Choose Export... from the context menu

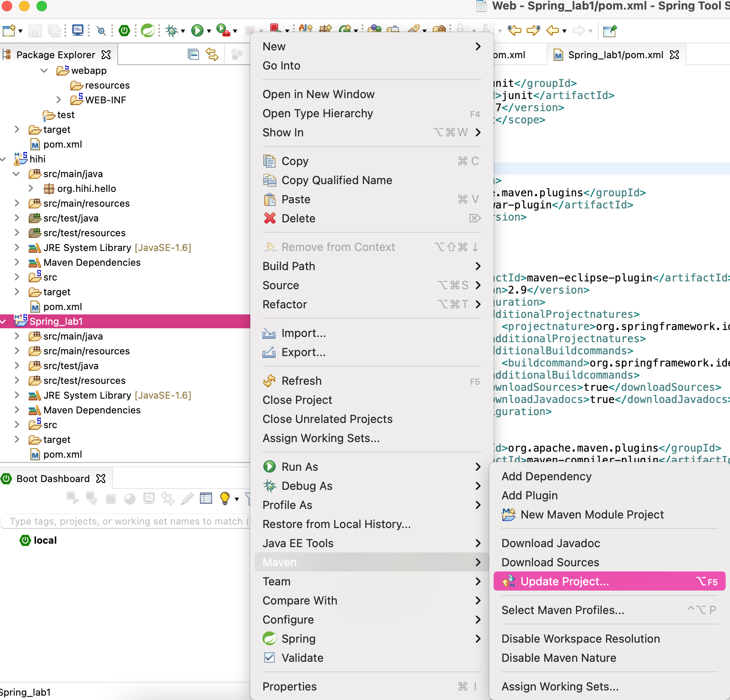point(372,352)
